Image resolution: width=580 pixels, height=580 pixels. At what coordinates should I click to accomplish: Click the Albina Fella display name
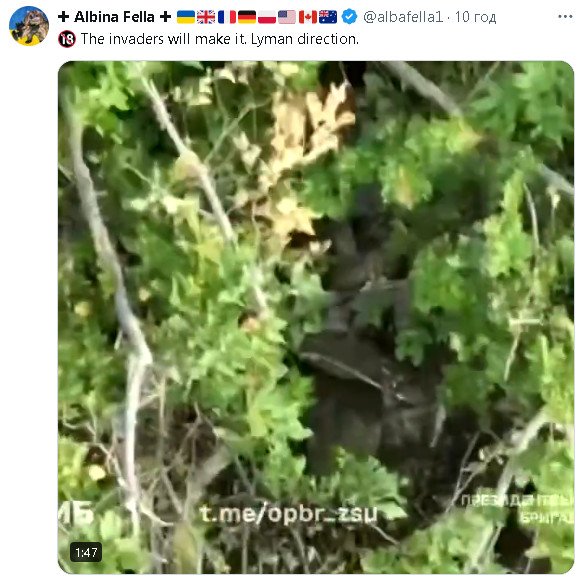(114, 17)
